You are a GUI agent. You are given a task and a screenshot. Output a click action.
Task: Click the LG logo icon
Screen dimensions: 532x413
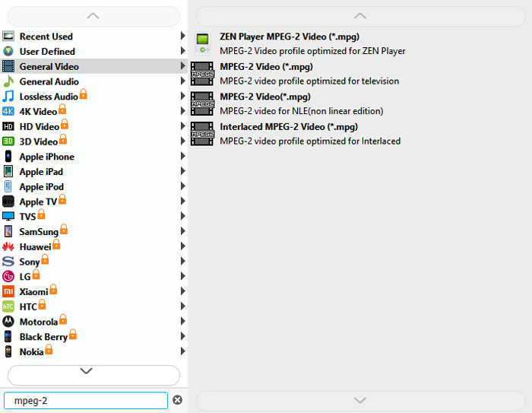[8, 276]
